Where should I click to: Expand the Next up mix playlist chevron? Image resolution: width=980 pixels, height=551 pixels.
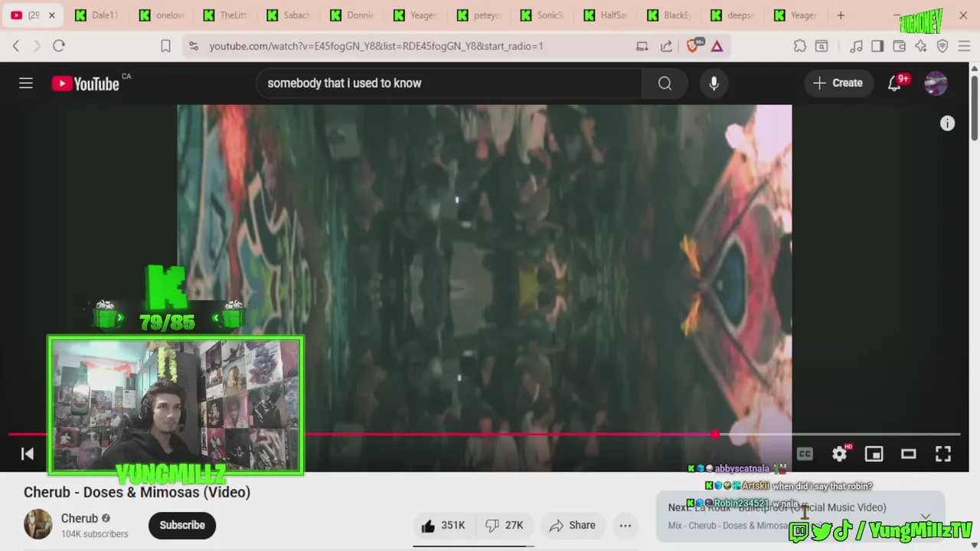926,517
